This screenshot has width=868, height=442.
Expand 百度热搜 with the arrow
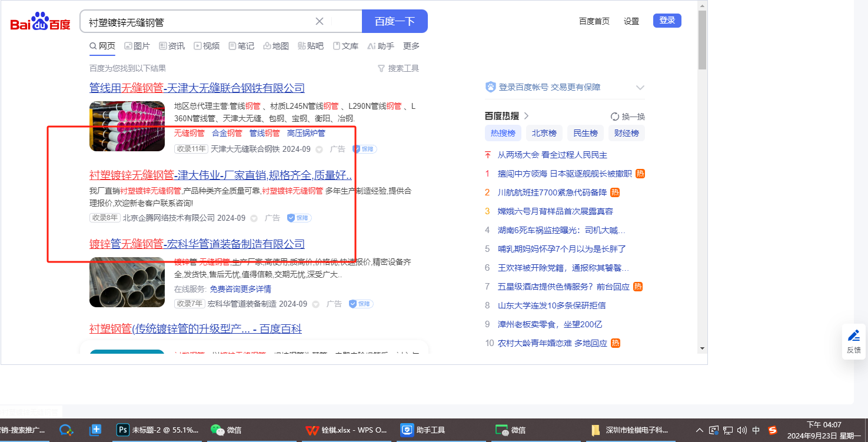point(527,116)
